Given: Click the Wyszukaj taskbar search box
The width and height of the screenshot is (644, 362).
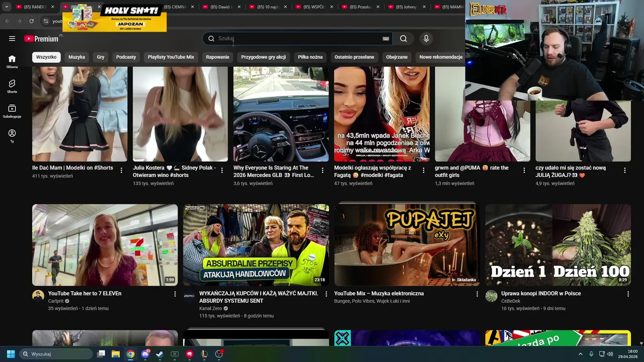Looking at the screenshot, I should [x=56, y=354].
